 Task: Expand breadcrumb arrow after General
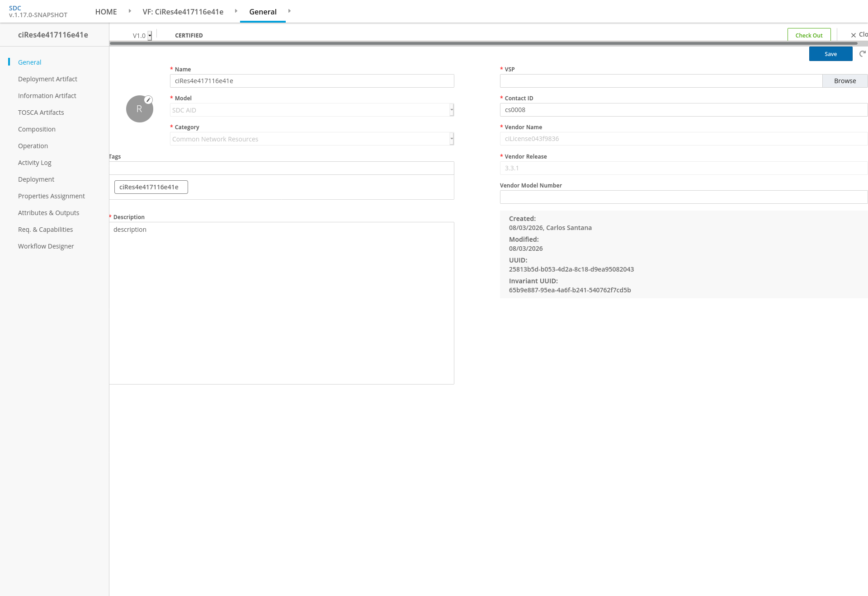click(289, 11)
